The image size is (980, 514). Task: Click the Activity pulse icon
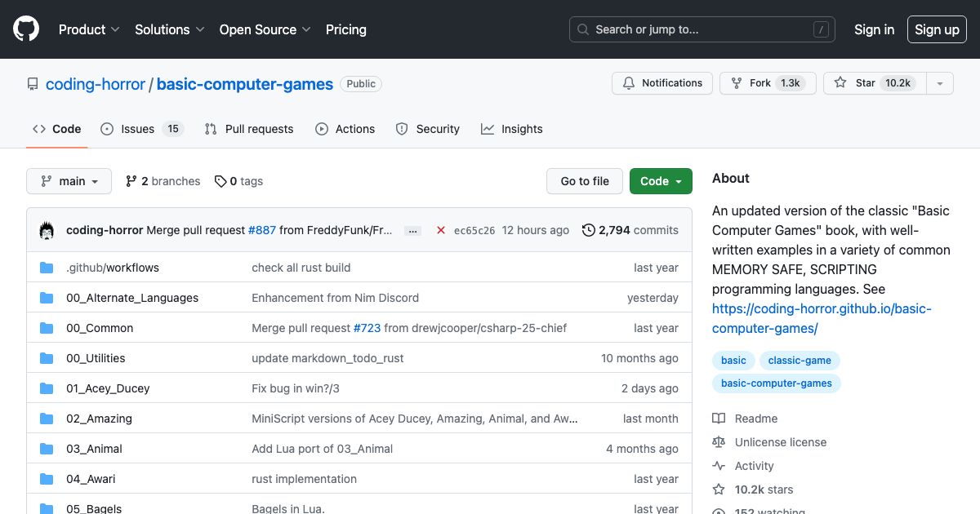tap(718, 465)
